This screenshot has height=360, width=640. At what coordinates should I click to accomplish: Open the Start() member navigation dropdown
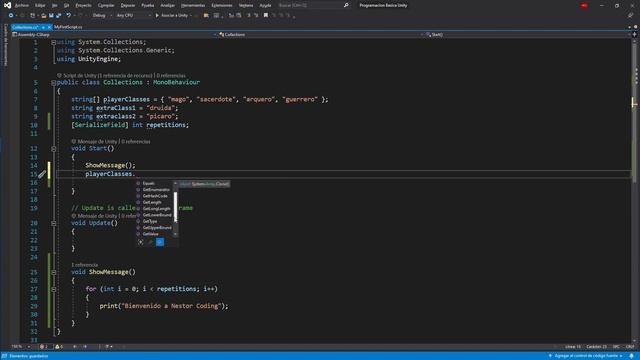528,35
